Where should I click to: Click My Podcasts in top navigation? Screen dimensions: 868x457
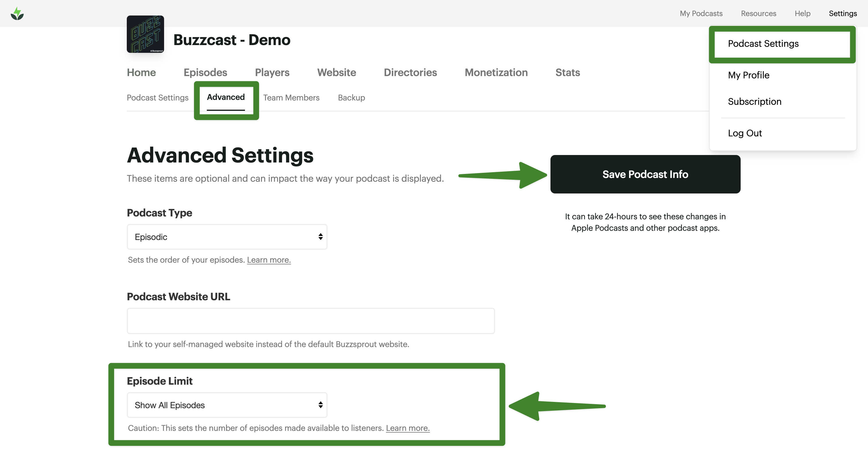coord(701,13)
